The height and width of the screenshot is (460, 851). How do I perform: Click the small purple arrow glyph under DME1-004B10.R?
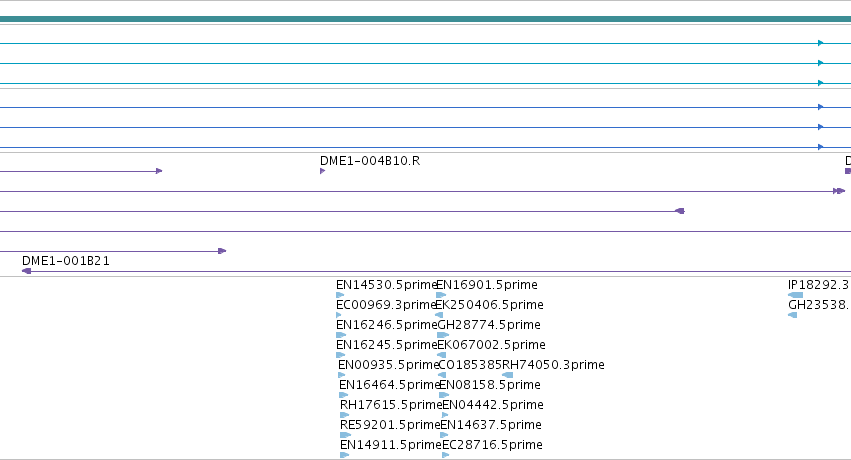pos(322,171)
